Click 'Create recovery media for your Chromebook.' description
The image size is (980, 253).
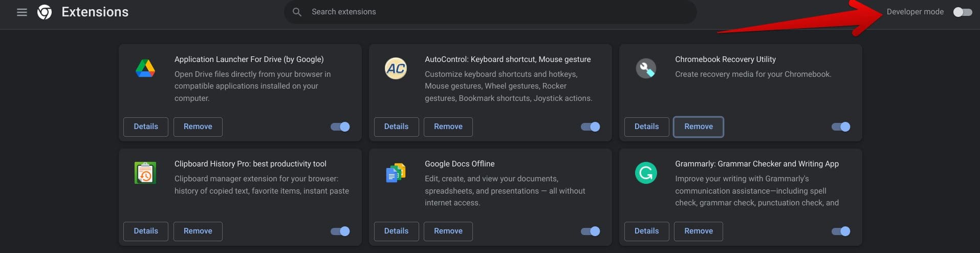[753, 74]
